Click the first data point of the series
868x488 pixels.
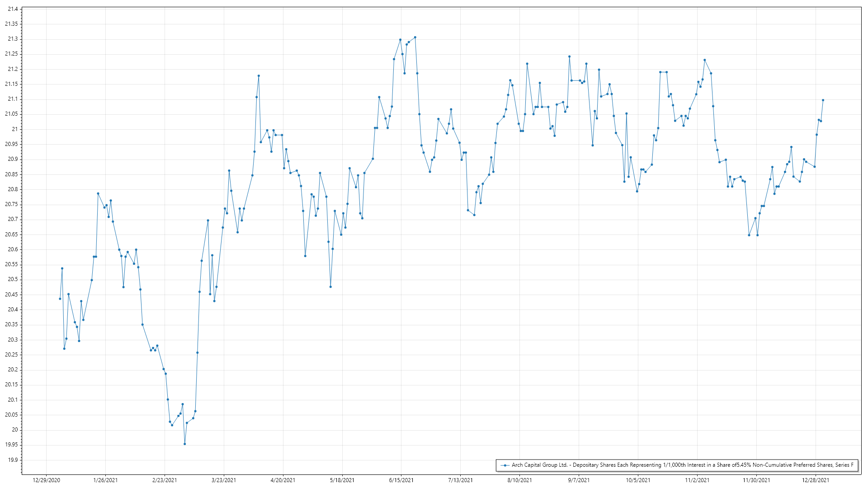[60, 299]
